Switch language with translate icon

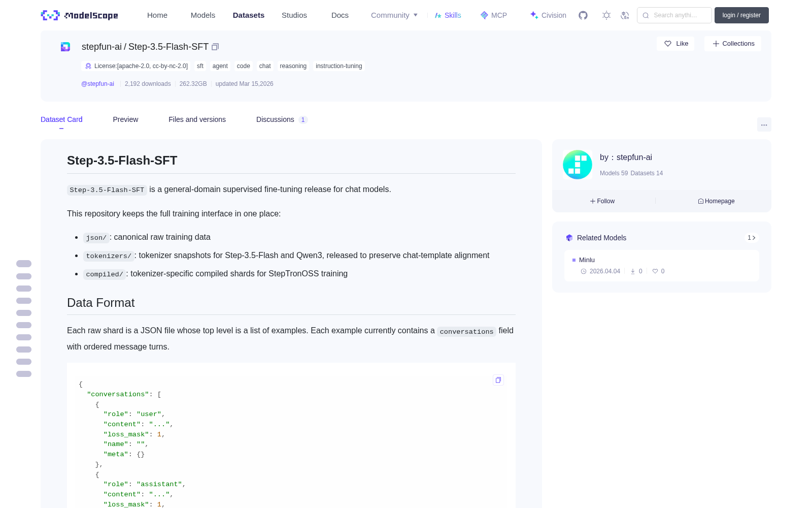click(625, 15)
